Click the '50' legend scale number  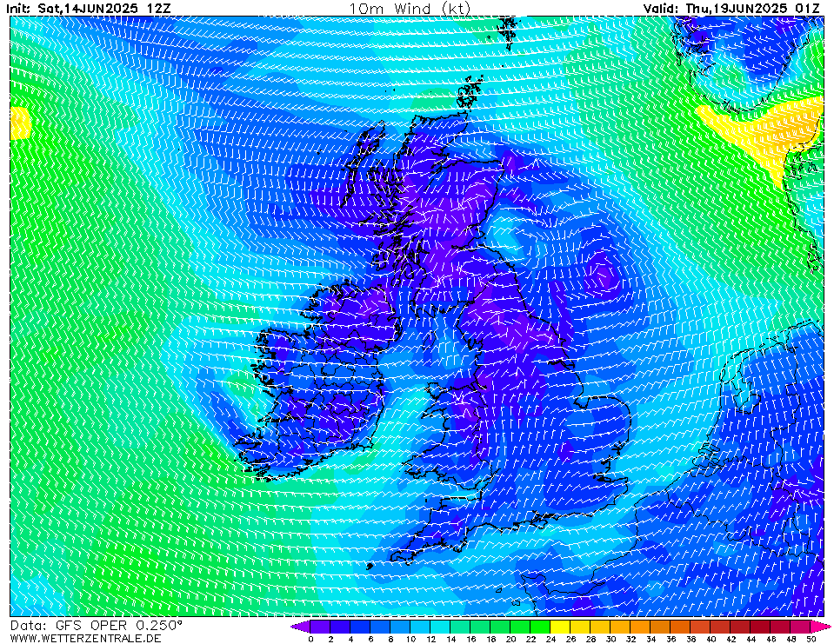[811, 639]
